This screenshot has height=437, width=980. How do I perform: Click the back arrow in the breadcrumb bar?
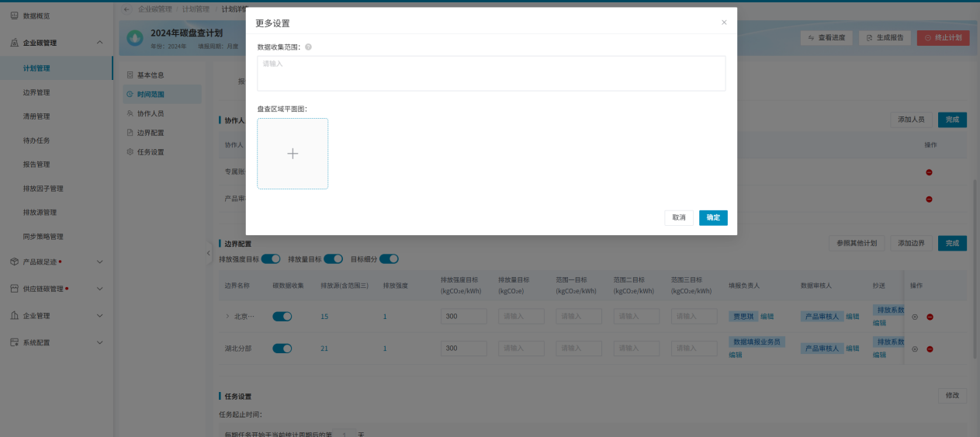coord(127,9)
